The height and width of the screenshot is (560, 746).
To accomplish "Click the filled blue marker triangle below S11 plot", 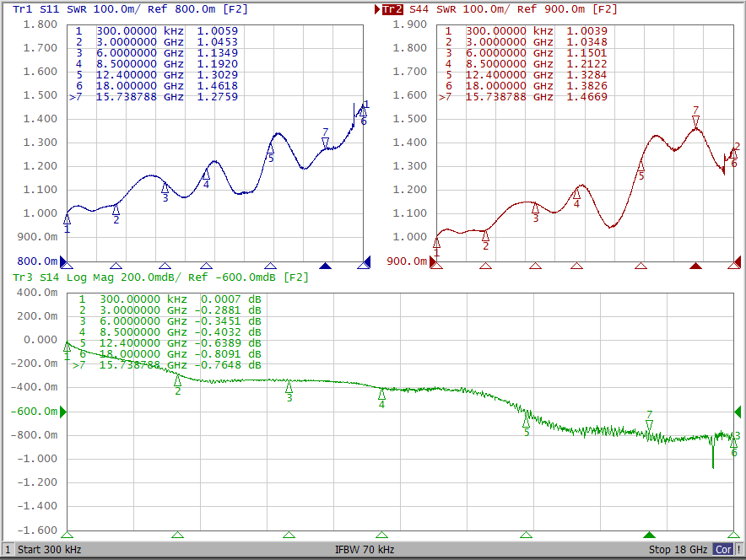I will [326, 266].
